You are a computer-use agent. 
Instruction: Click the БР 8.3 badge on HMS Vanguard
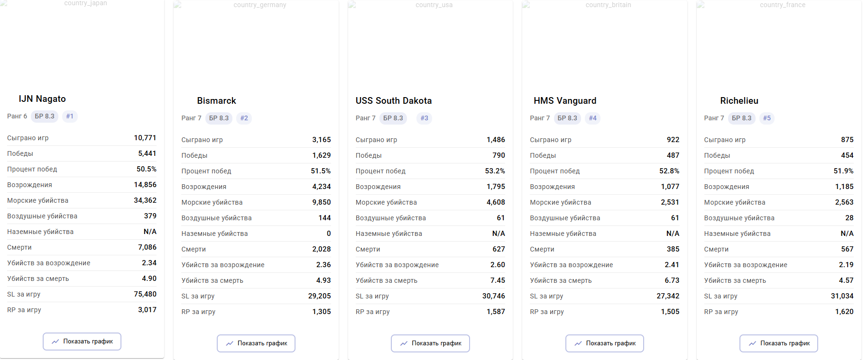coord(567,118)
